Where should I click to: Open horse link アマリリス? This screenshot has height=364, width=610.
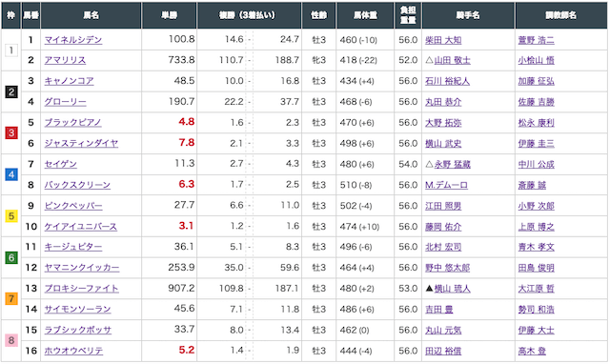65,61
